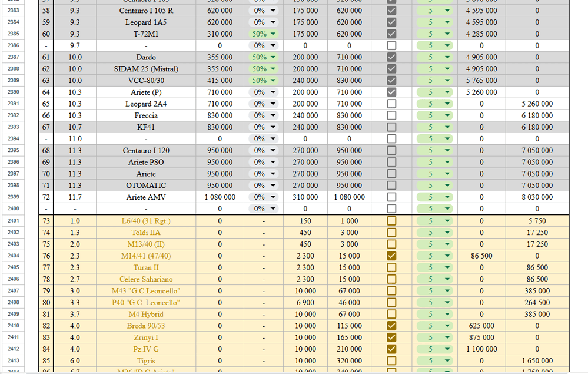Uncheck the Breda 90/53 checkbox
This screenshot has width=588, height=374.
pos(391,326)
